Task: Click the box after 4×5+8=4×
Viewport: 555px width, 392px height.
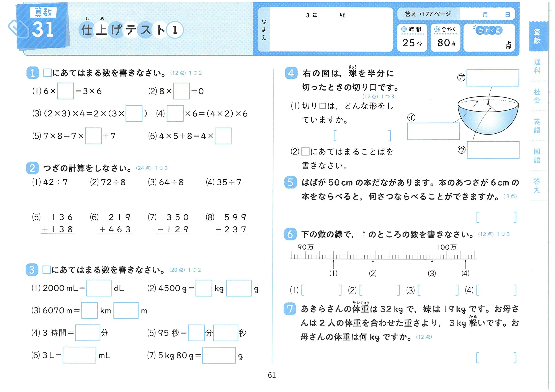Action: (x=223, y=136)
